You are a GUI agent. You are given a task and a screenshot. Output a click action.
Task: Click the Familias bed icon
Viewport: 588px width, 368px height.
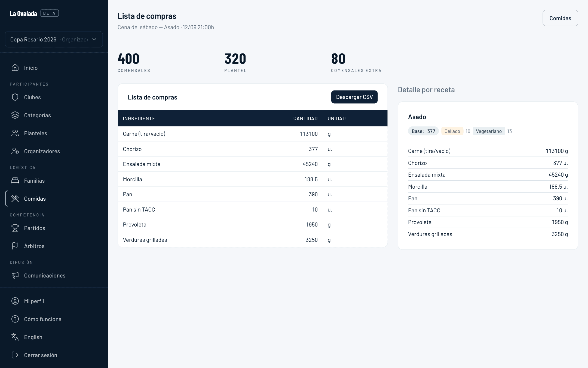[15, 180]
